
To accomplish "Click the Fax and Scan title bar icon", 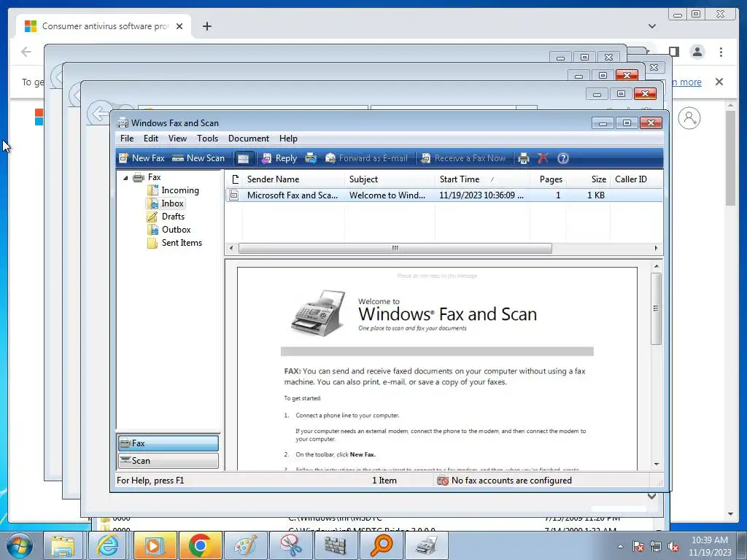I will click(x=123, y=122).
